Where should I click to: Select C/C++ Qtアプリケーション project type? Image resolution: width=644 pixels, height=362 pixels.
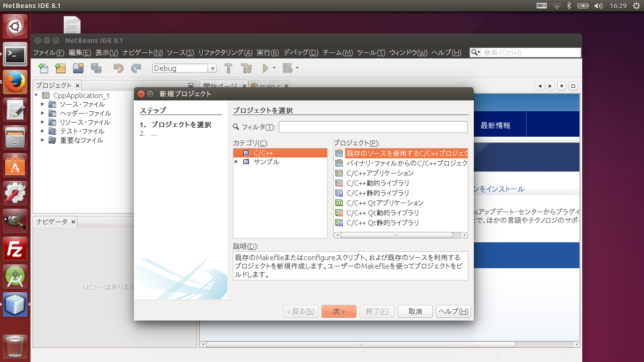(385, 203)
